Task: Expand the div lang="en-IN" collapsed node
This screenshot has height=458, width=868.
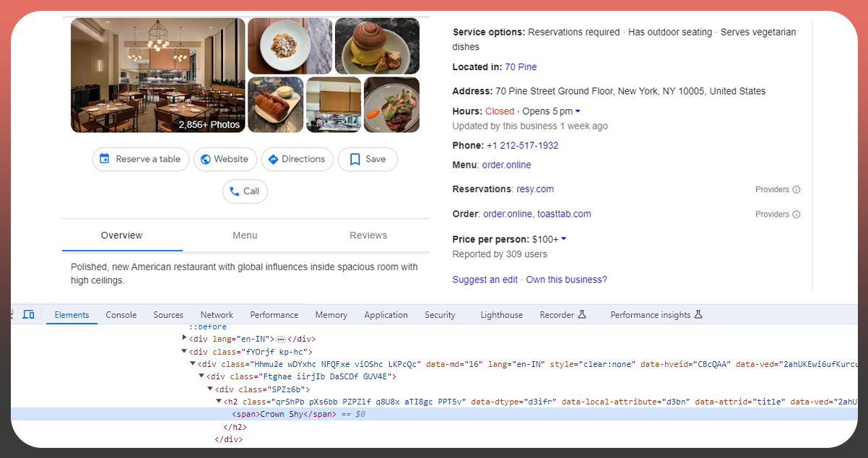Action: (185, 338)
